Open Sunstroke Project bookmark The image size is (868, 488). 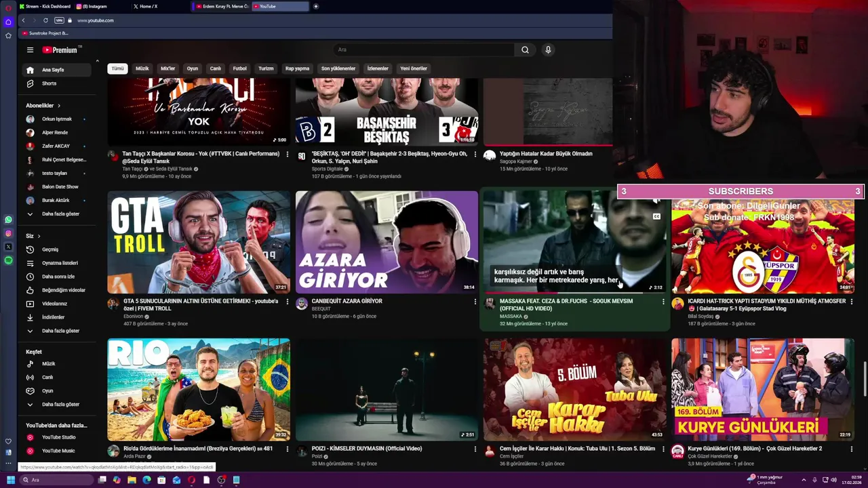(x=45, y=33)
